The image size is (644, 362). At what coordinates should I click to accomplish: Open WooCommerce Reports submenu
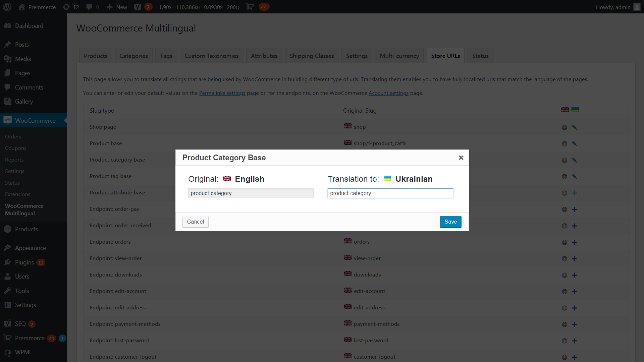pos(14,160)
